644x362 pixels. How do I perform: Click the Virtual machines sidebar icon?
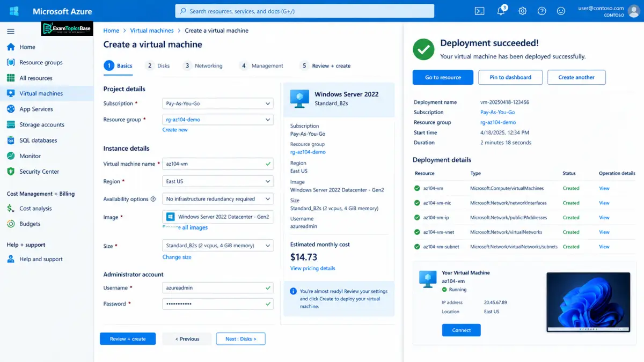point(11,93)
